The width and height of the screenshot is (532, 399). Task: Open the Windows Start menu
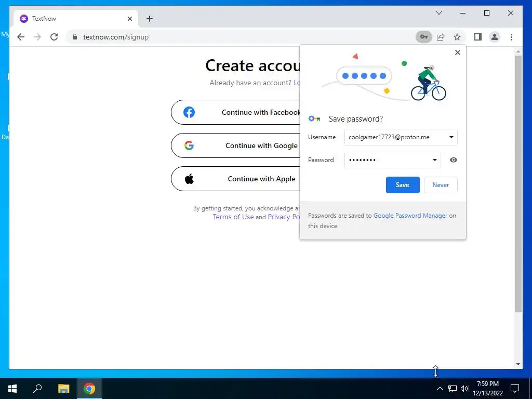12,389
